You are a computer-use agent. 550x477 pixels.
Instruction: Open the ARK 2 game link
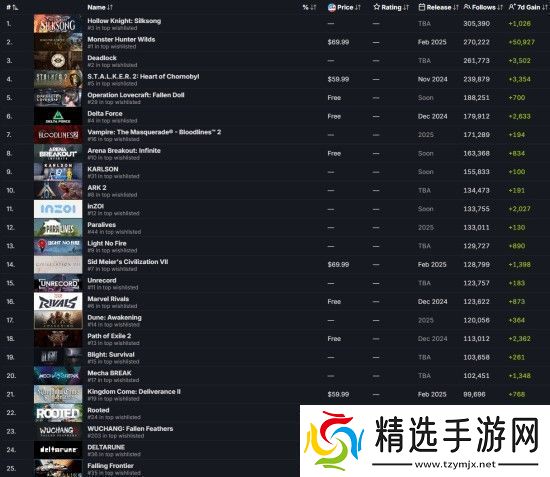pos(97,188)
